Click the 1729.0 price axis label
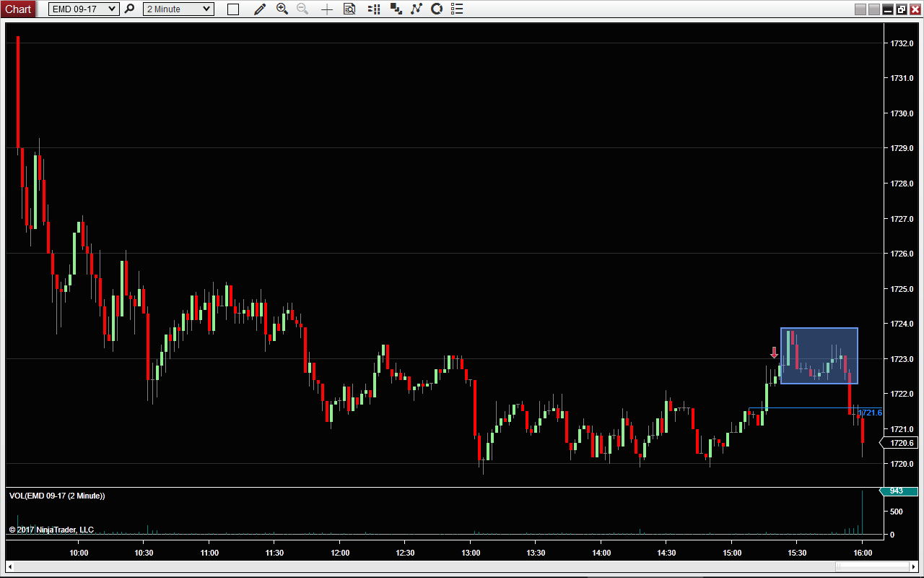 902,148
